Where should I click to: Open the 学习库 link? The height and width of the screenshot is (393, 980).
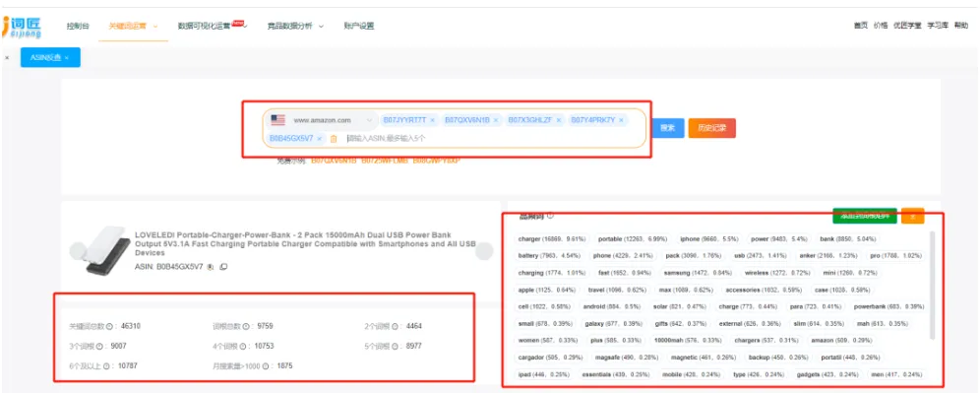pyautogui.click(x=938, y=26)
